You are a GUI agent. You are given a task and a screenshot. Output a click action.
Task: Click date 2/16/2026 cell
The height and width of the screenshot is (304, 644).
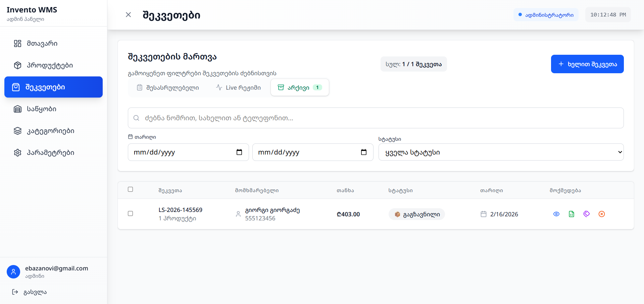click(x=504, y=214)
